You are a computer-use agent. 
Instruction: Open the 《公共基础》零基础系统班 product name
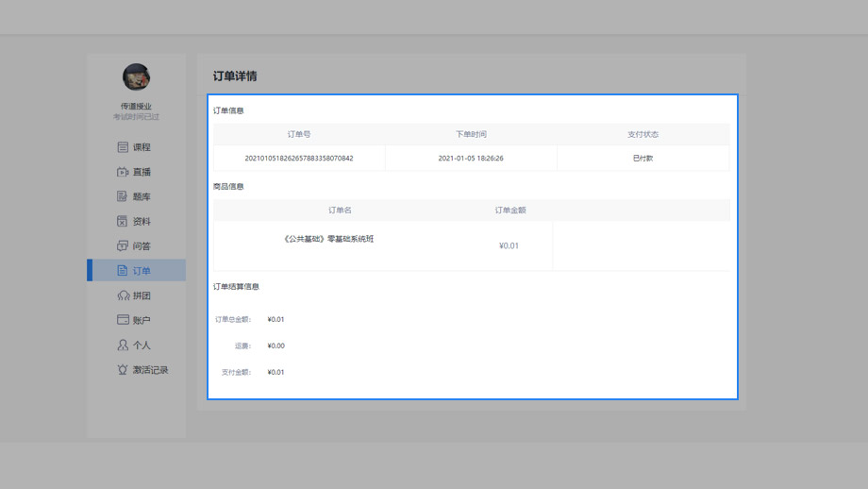pos(328,239)
